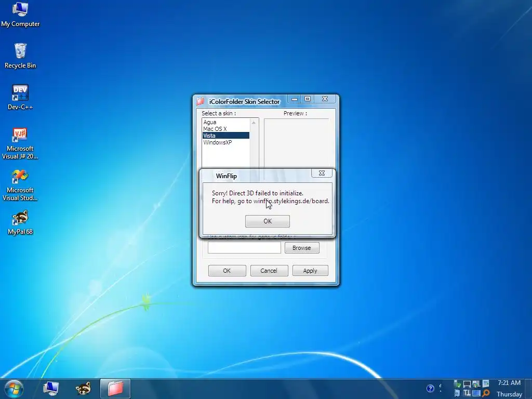
Task: Select the Microsoft Visual J# shortcut
Action: (x=20, y=143)
